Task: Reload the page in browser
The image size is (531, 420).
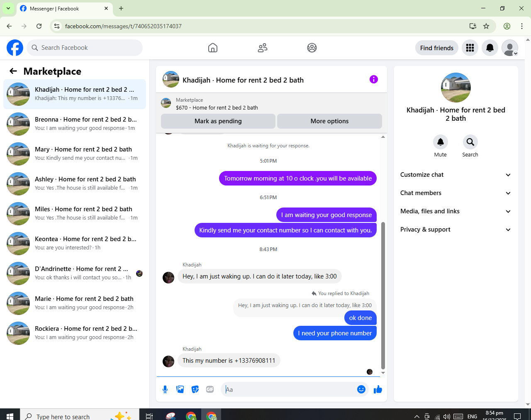Action: [x=39, y=26]
